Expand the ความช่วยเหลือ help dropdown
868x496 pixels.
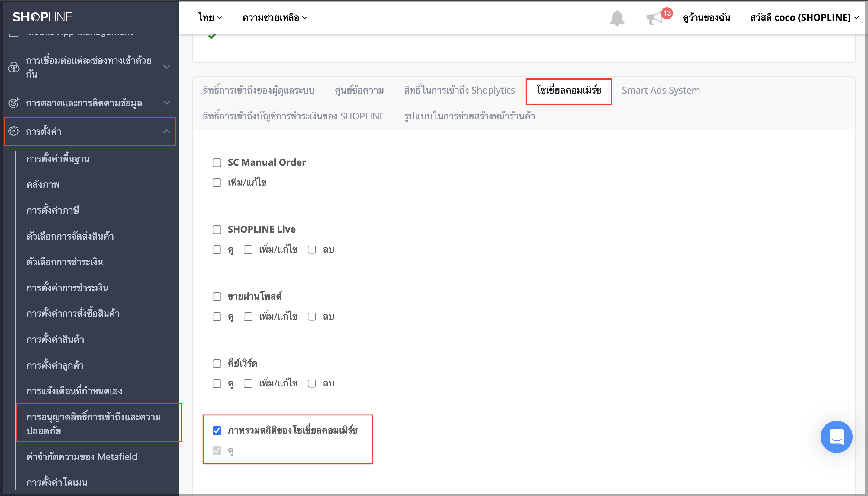pos(275,17)
